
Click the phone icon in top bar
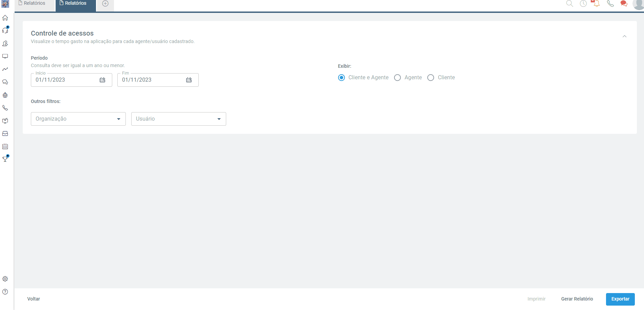tap(610, 3)
